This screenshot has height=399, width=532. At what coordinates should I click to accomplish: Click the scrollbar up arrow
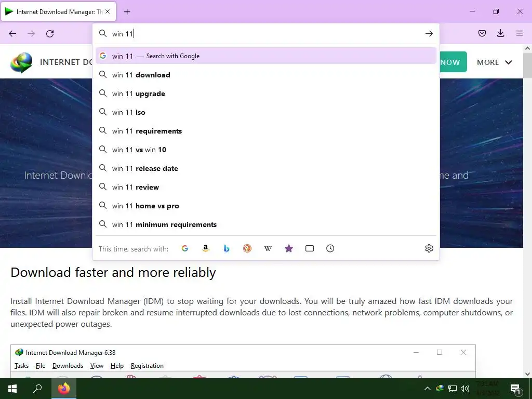(x=527, y=48)
